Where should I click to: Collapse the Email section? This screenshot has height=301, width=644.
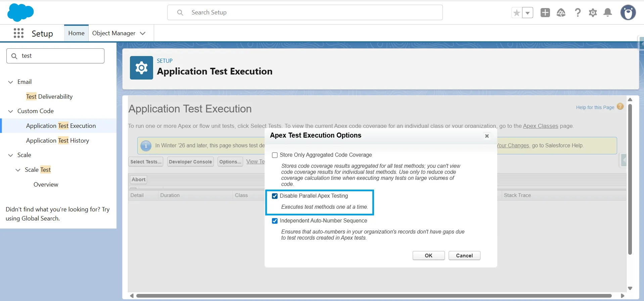point(11,82)
